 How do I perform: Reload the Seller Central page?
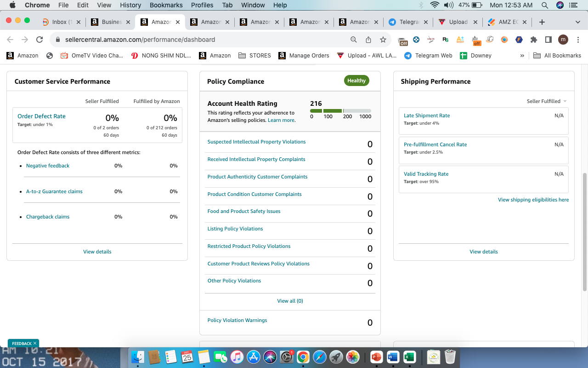pos(40,40)
